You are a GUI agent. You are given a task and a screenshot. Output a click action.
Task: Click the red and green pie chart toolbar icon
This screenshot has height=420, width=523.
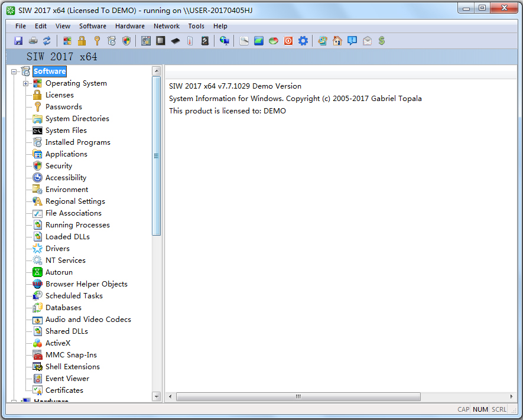(x=274, y=41)
